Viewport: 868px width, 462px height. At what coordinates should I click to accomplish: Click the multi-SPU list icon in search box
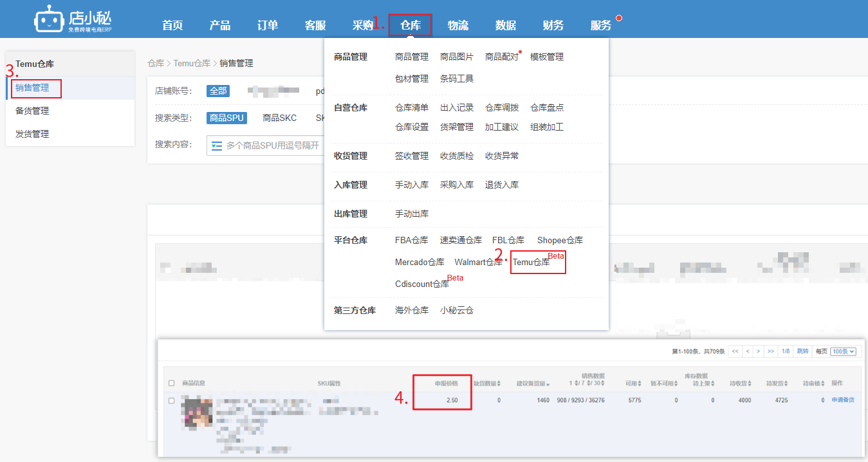click(x=217, y=146)
